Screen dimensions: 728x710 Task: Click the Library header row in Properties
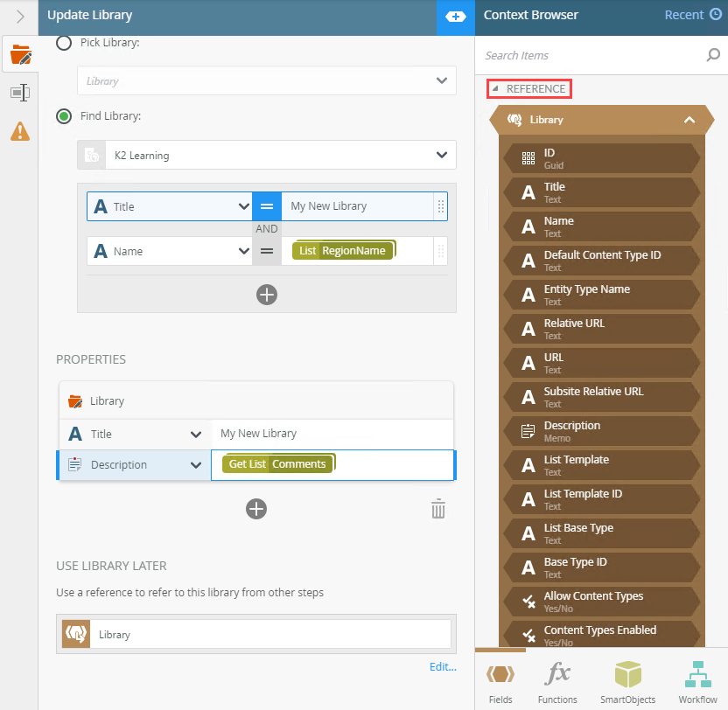pyautogui.click(x=256, y=400)
